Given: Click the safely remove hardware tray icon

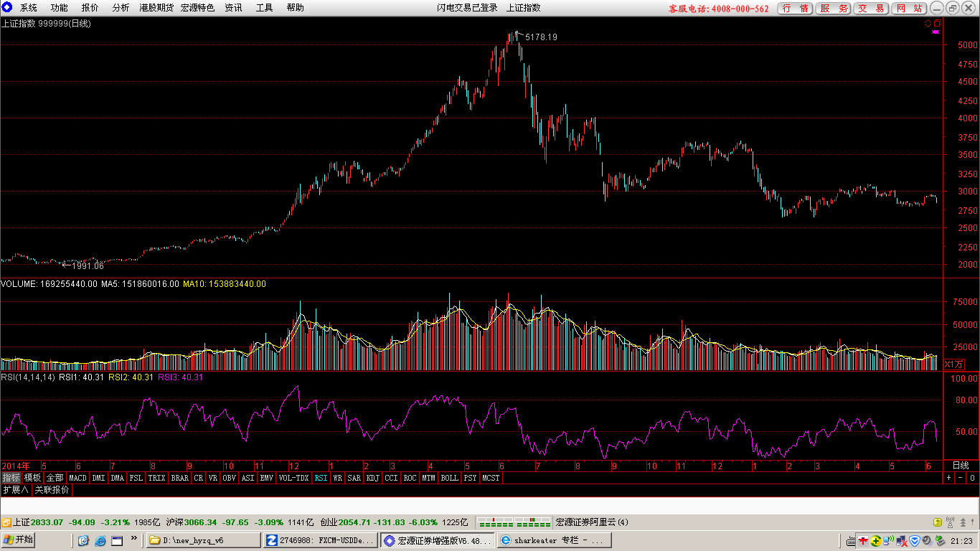Looking at the screenshot, I should click(x=940, y=541).
